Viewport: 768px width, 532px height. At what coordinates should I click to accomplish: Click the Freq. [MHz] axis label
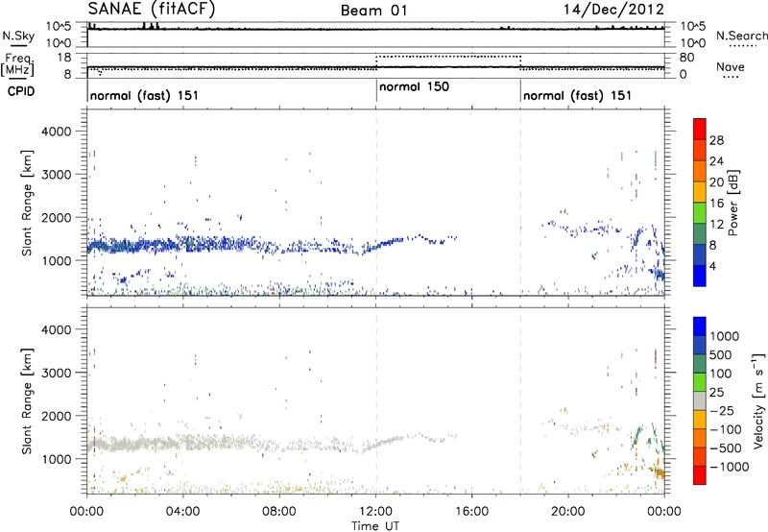click(18, 64)
